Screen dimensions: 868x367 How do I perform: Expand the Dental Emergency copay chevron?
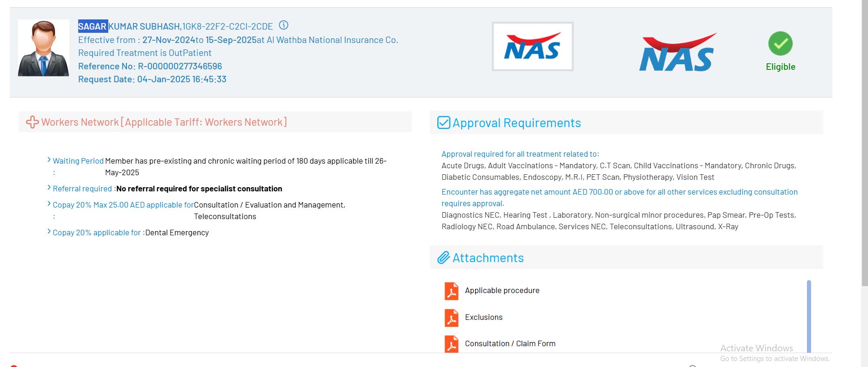tap(49, 232)
